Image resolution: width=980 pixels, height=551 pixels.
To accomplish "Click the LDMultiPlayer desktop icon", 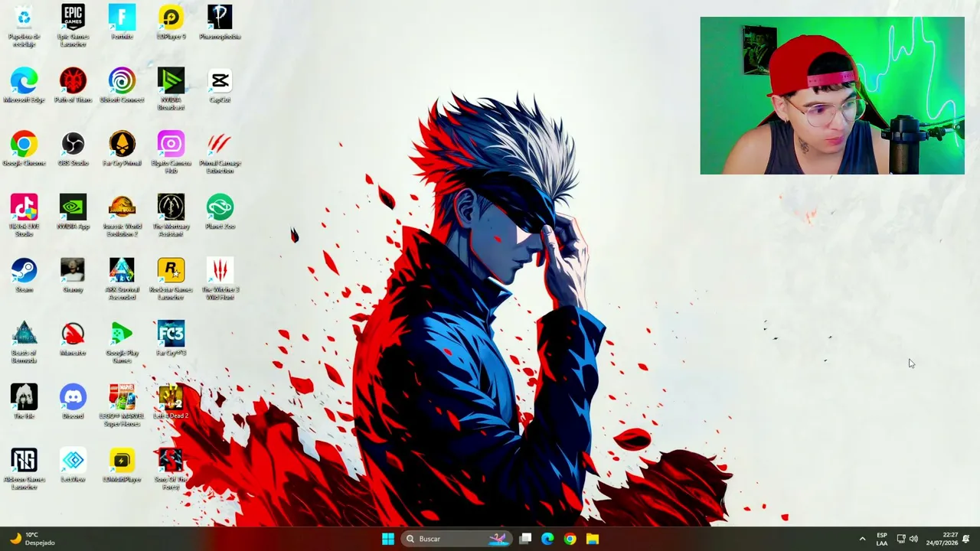I will click(x=122, y=466).
